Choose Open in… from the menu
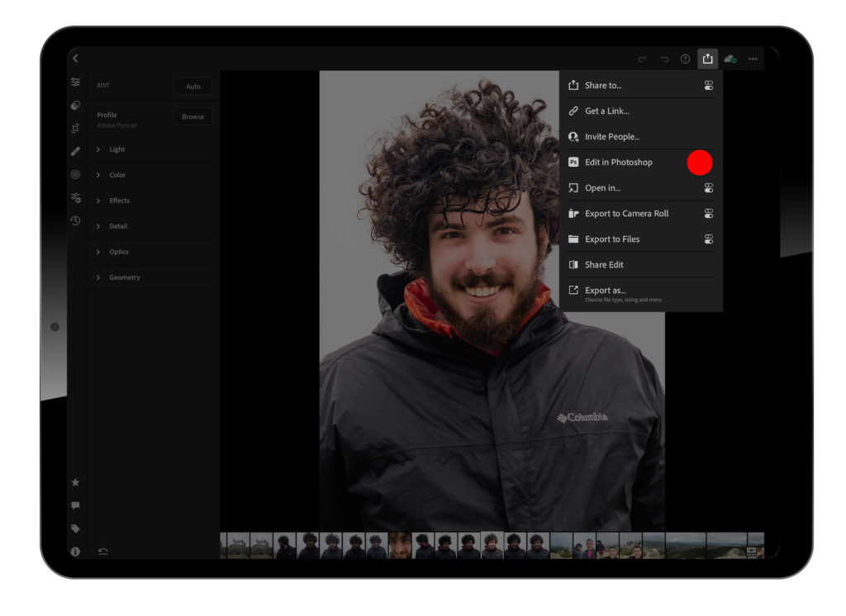Screen dimensions: 846x616 click(640, 187)
